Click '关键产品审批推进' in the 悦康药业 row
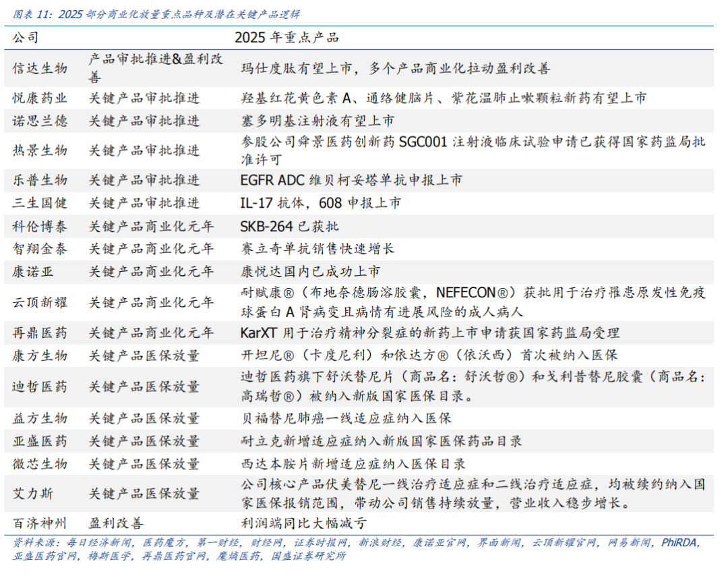The height and width of the screenshot is (578, 728). pos(144,98)
